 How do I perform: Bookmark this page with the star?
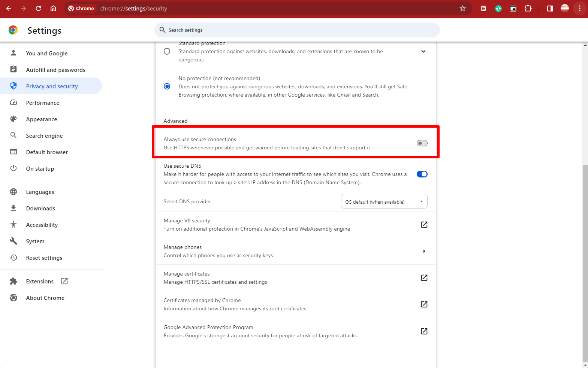[462, 8]
